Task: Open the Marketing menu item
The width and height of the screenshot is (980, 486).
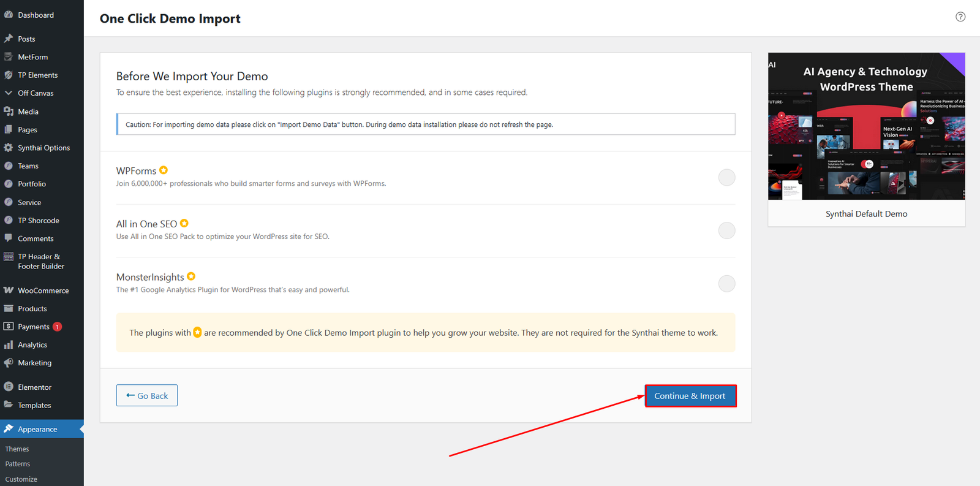Action: pos(42,363)
